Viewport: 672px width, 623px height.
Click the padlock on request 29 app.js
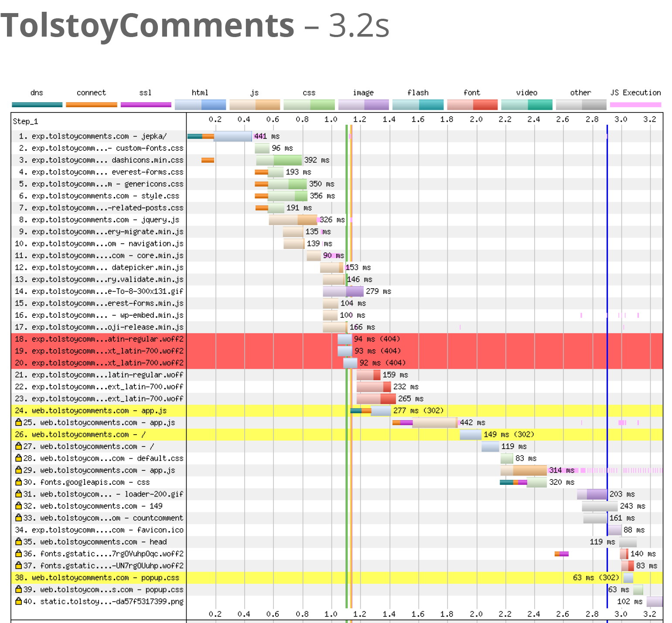coord(18,470)
